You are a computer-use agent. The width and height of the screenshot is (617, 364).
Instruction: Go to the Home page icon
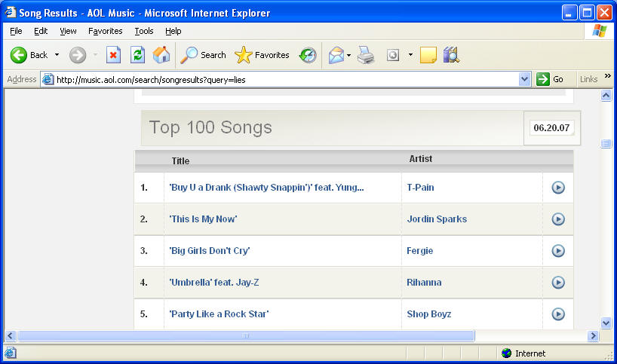(x=161, y=55)
